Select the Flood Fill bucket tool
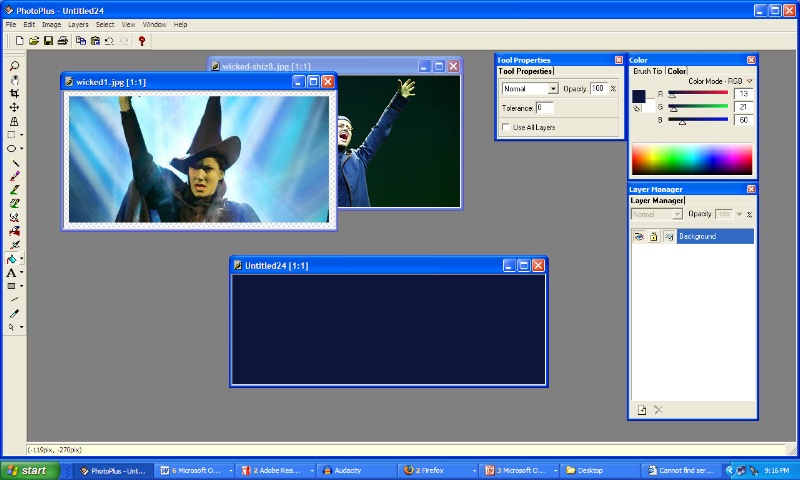 [x=11, y=259]
